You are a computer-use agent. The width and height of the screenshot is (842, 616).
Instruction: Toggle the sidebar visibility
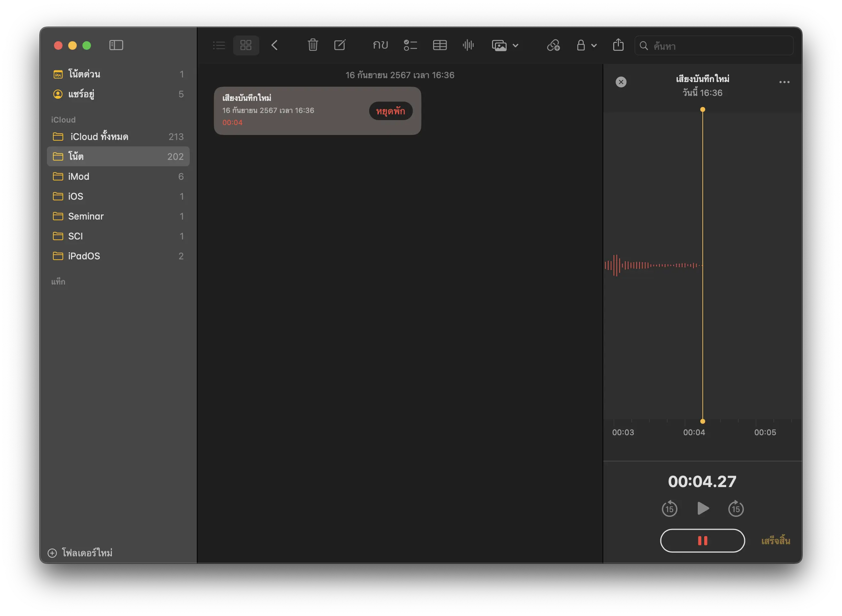click(x=116, y=45)
